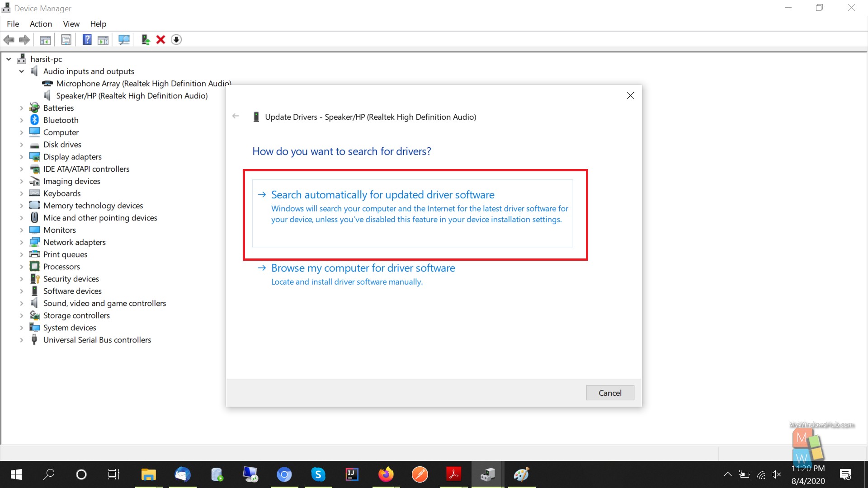Image resolution: width=868 pixels, height=488 pixels.
Task: Expand the Network adapters category
Action: pos(21,242)
